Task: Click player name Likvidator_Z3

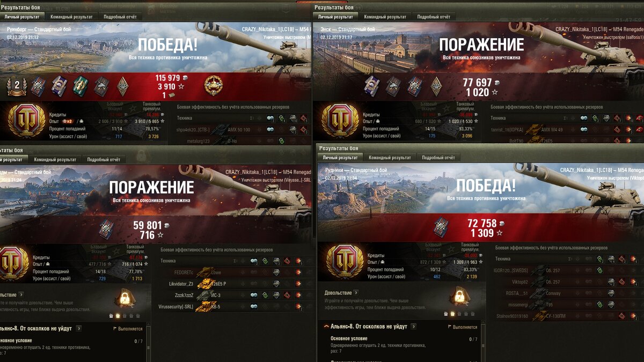Action: click(x=181, y=284)
